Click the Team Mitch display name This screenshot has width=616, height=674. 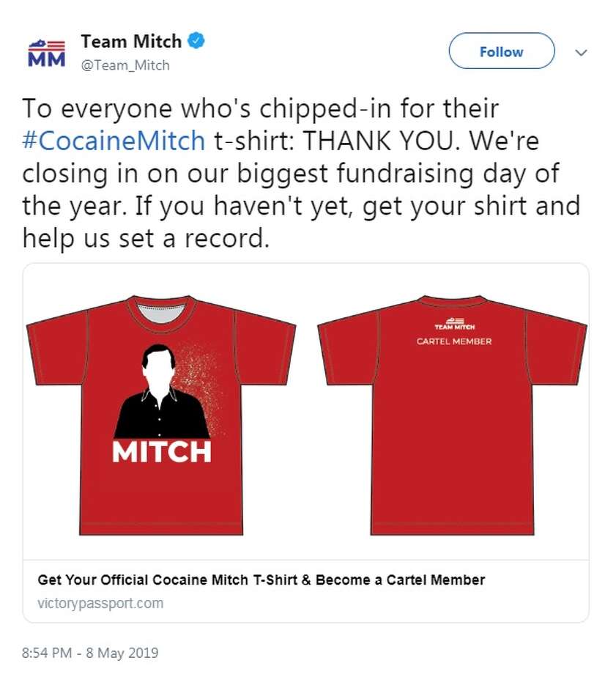pos(131,41)
